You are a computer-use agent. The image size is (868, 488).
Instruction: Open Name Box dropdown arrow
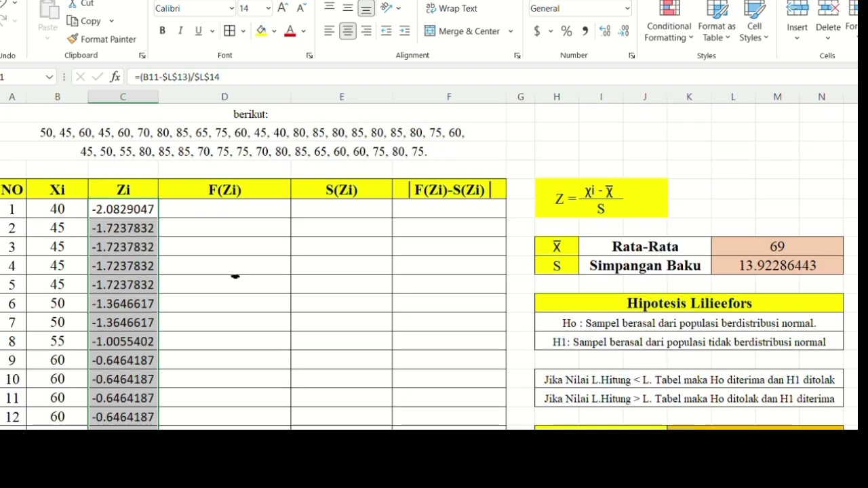(49, 77)
